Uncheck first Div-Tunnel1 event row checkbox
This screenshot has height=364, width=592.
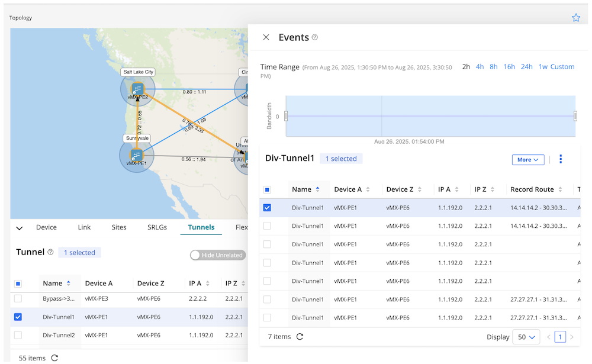267,208
